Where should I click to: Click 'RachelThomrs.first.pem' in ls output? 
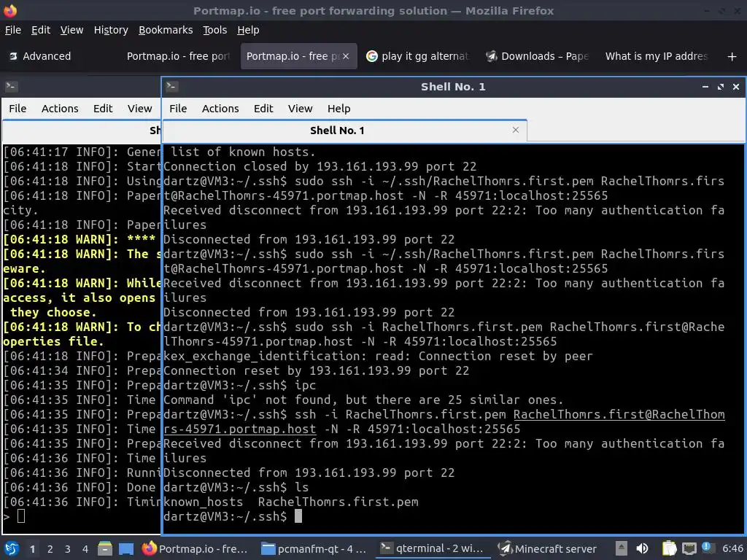point(338,502)
